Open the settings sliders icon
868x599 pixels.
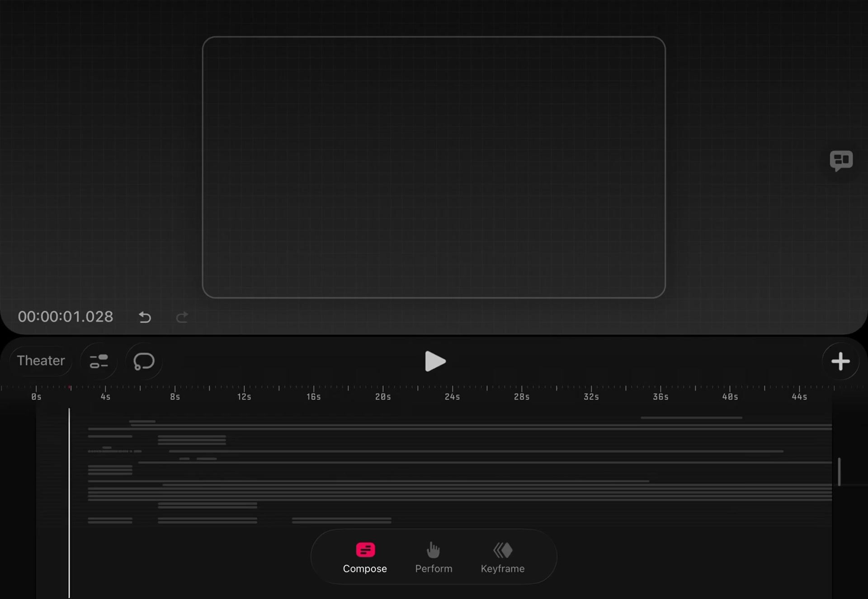tap(99, 361)
